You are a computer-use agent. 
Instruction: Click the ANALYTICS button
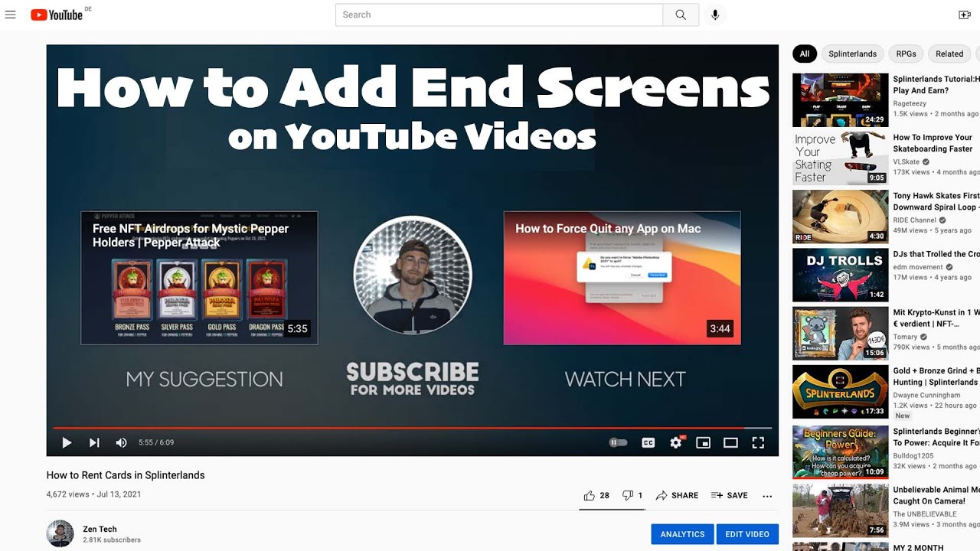click(x=682, y=534)
